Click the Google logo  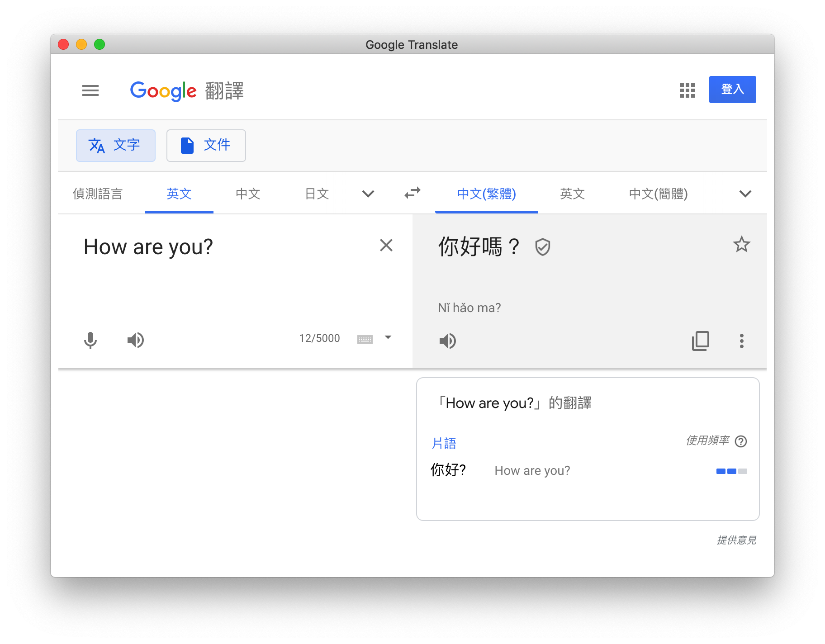[x=163, y=91]
